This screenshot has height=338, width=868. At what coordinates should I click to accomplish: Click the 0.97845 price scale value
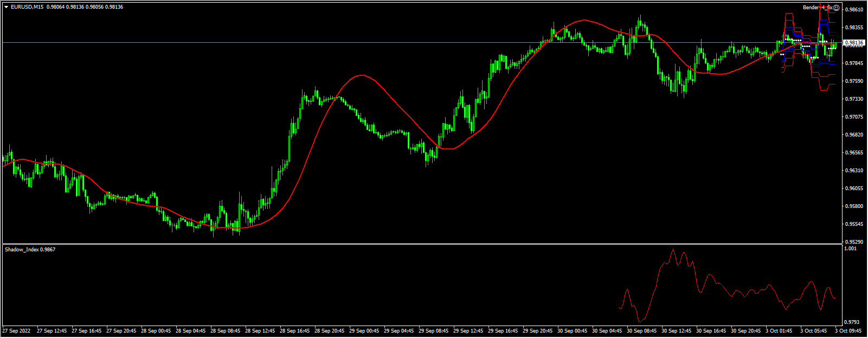[x=855, y=63]
